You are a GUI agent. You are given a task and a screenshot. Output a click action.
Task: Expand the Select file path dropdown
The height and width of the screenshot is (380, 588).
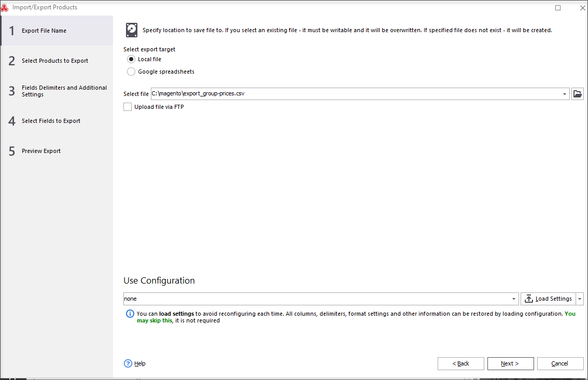tap(564, 94)
